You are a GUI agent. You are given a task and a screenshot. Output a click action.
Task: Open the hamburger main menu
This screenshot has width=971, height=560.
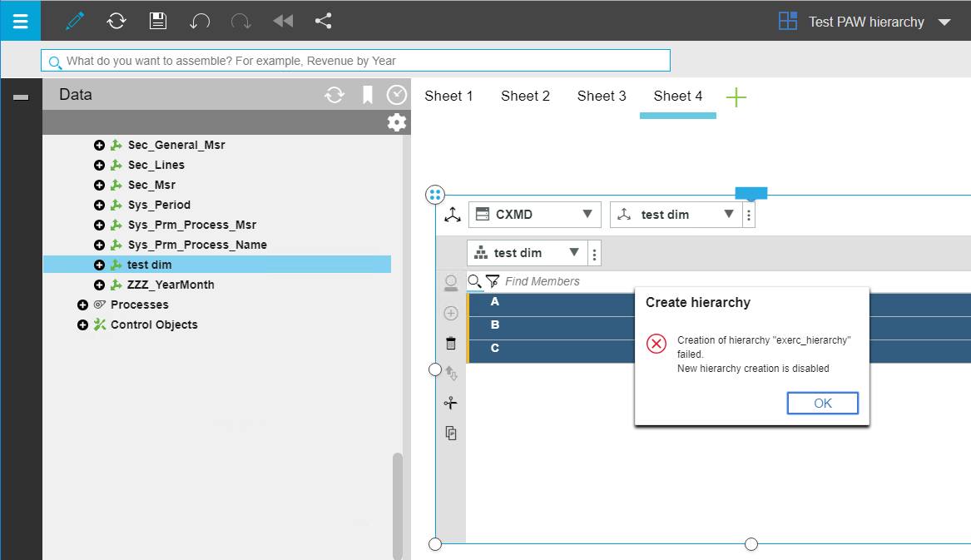[x=20, y=21]
